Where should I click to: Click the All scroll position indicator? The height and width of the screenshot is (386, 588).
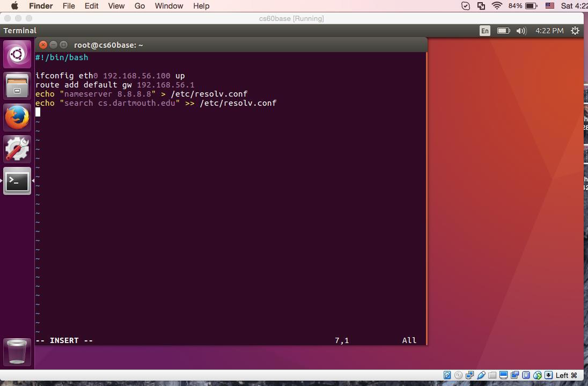click(x=409, y=340)
